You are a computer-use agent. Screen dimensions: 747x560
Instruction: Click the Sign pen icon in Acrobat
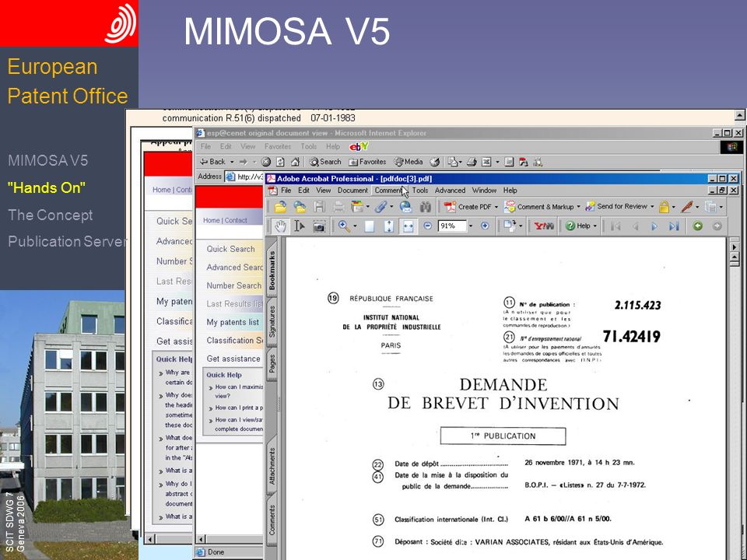pos(687,207)
